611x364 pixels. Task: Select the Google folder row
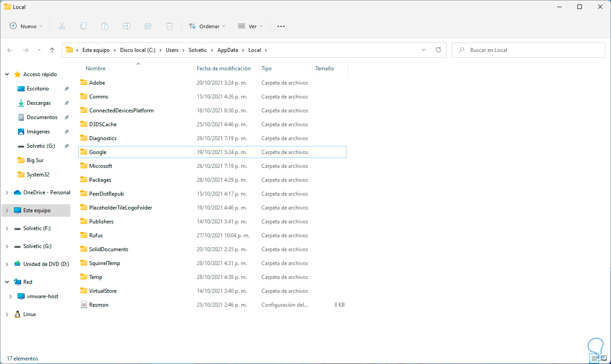click(212, 152)
